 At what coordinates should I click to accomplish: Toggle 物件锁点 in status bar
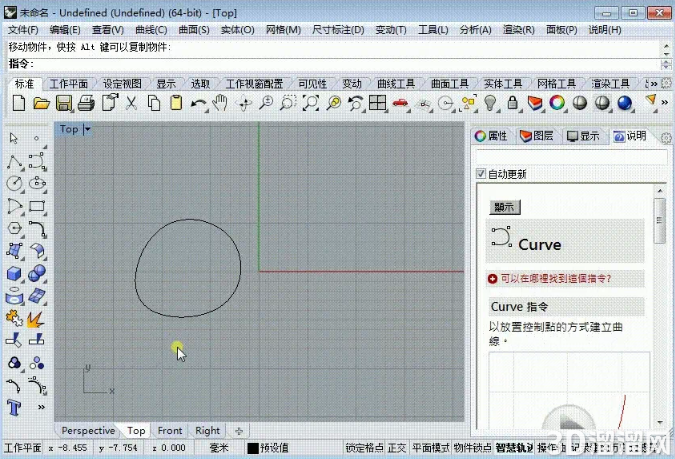[x=472, y=448]
